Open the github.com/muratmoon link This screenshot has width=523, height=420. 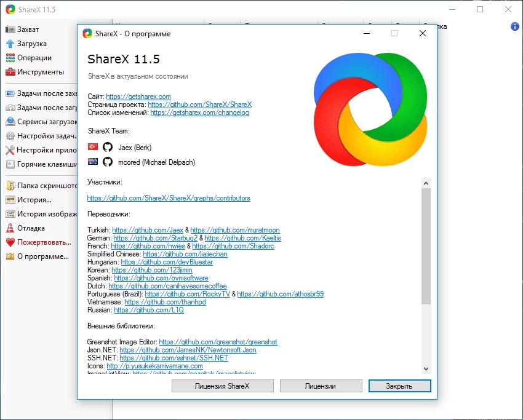coord(235,229)
